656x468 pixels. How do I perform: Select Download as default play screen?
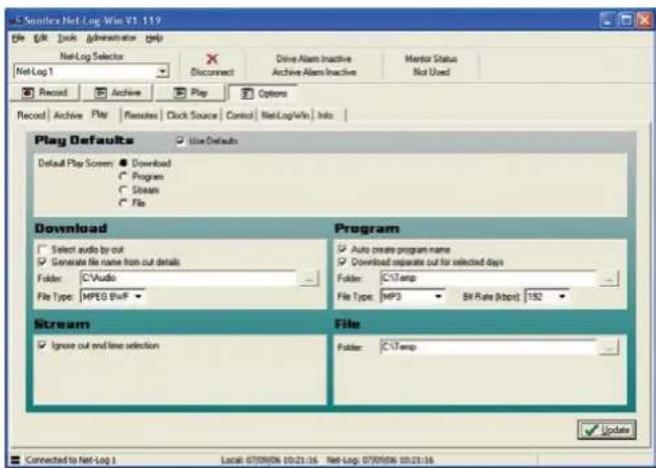pyautogui.click(x=123, y=163)
